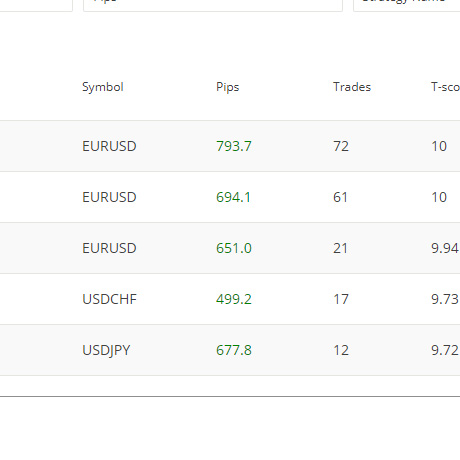Screen dimensions: 460x460
Task: Click the trades count 21
Action: click(x=340, y=248)
